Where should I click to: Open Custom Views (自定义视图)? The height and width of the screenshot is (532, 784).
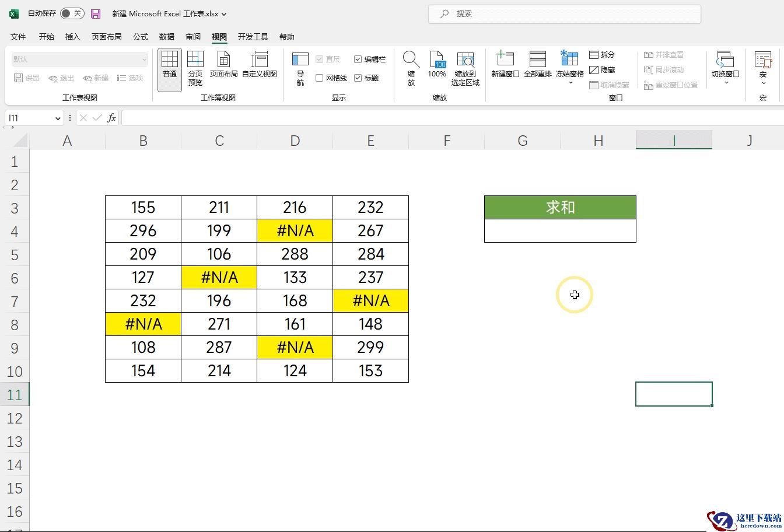260,65
